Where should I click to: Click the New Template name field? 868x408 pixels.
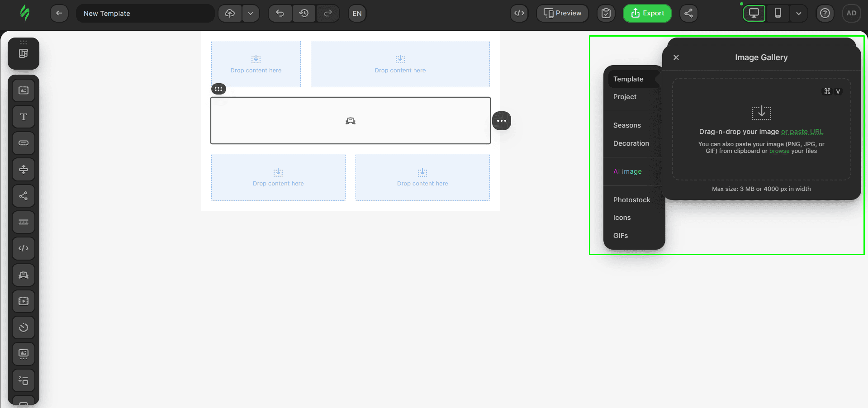coord(145,14)
